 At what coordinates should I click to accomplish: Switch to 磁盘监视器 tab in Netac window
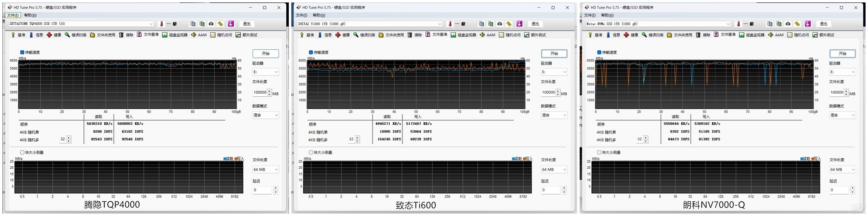click(x=751, y=35)
